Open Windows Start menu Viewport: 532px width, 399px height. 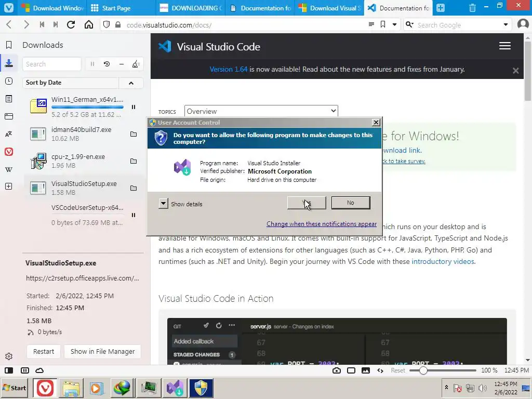tap(15, 388)
